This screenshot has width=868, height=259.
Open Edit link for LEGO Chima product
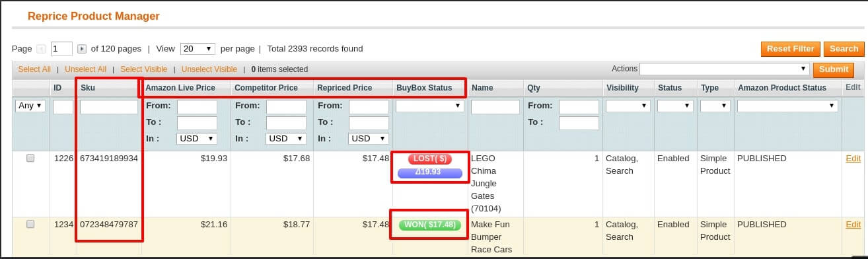click(x=853, y=159)
